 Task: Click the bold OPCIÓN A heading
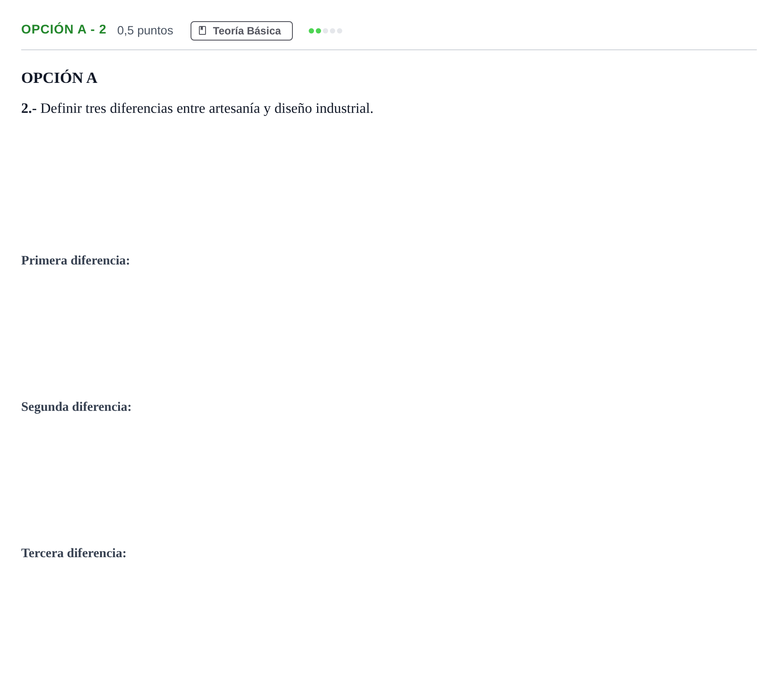[59, 78]
